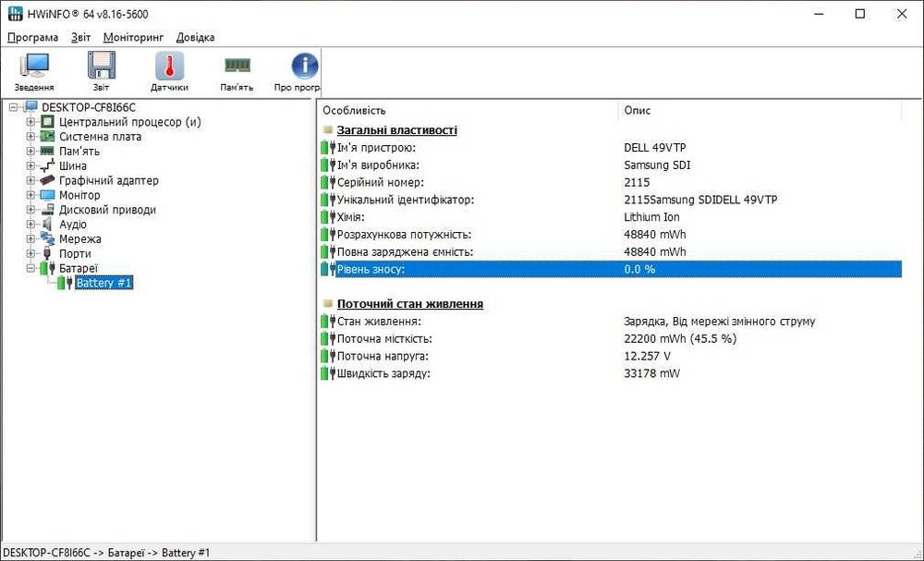Select the Аудіо tree item
This screenshot has width=924, height=561.
click(73, 225)
